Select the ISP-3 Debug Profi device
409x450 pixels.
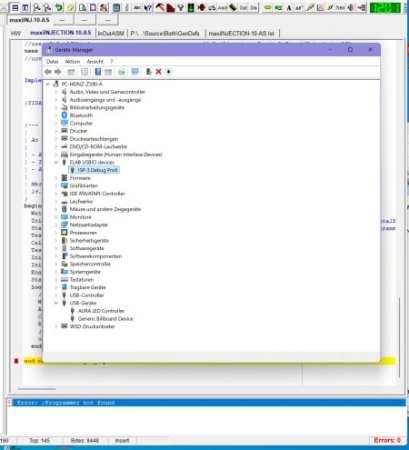(98, 170)
